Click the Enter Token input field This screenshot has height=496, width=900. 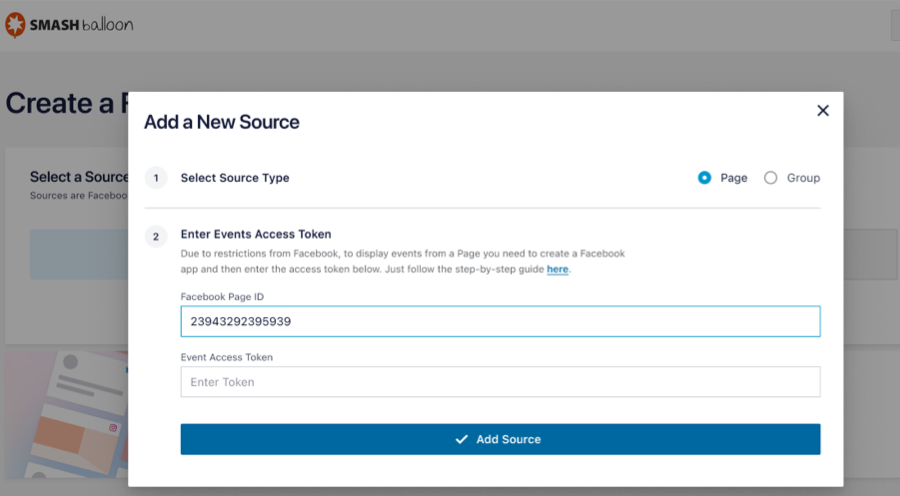500,382
